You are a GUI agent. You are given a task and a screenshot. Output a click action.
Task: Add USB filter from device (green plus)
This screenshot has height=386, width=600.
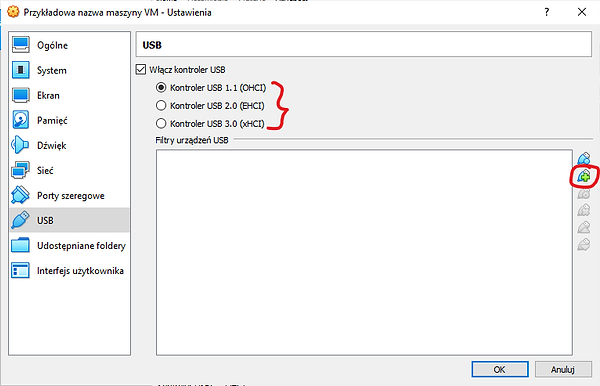[x=584, y=176]
